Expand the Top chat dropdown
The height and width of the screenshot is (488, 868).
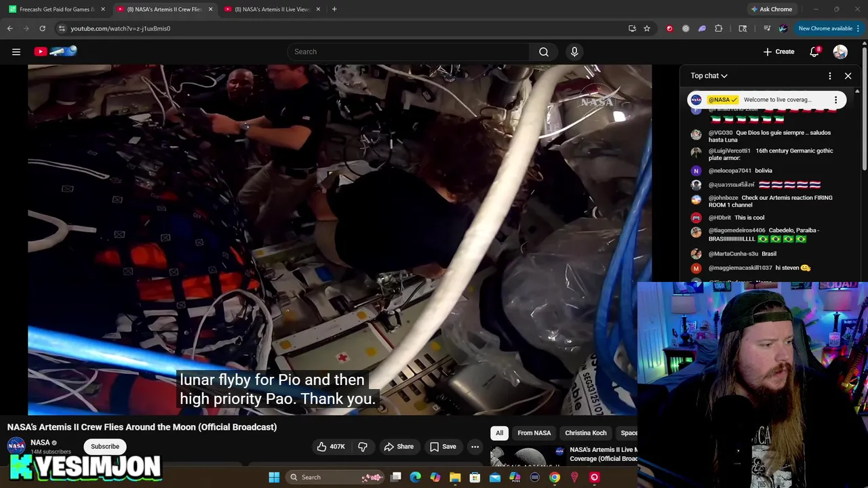(x=709, y=76)
